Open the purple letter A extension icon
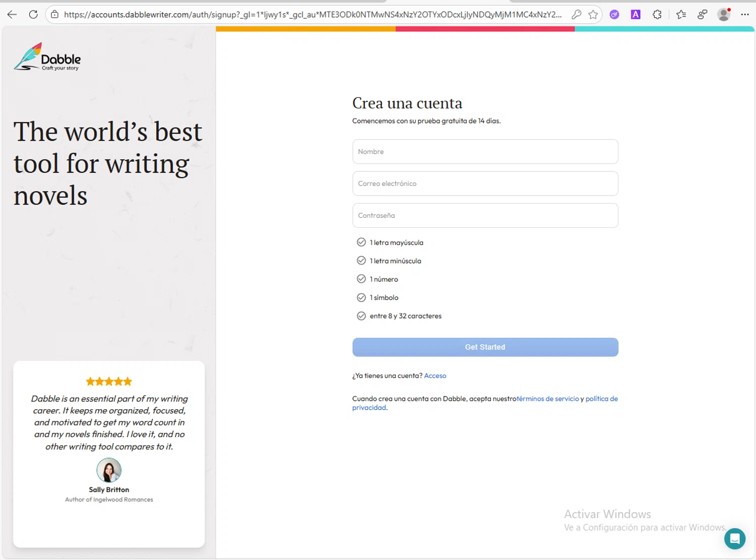 click(x=636, y=15)
